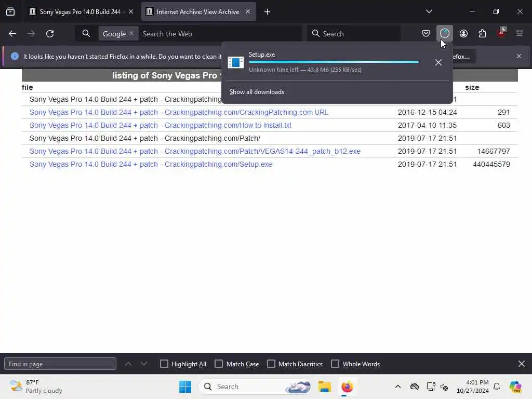This screenshot has width=532, height=399.
Task: Focus the Search the Web address field
Action: coord(220,34)
